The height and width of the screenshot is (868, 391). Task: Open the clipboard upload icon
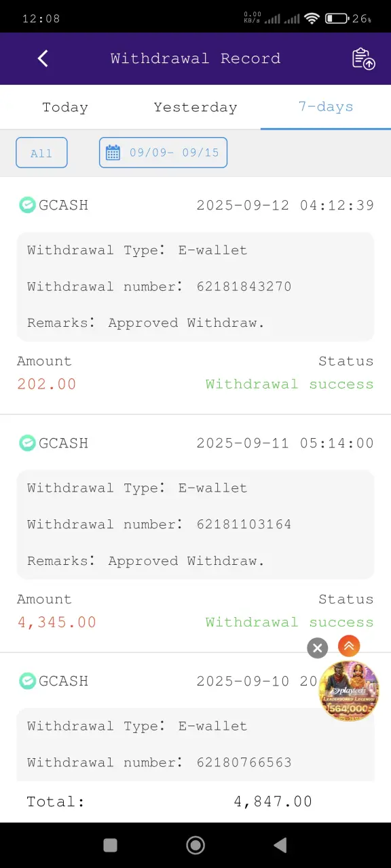coord(363,58)
